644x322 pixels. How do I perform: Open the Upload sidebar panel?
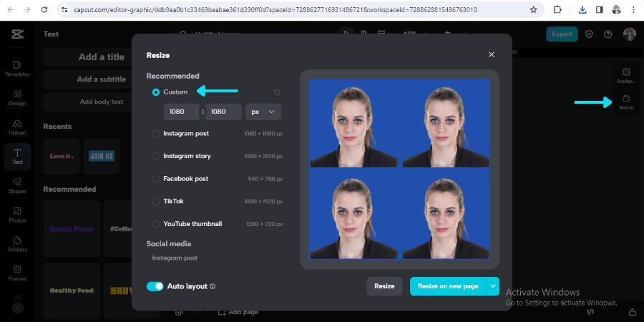pos(17,127)
